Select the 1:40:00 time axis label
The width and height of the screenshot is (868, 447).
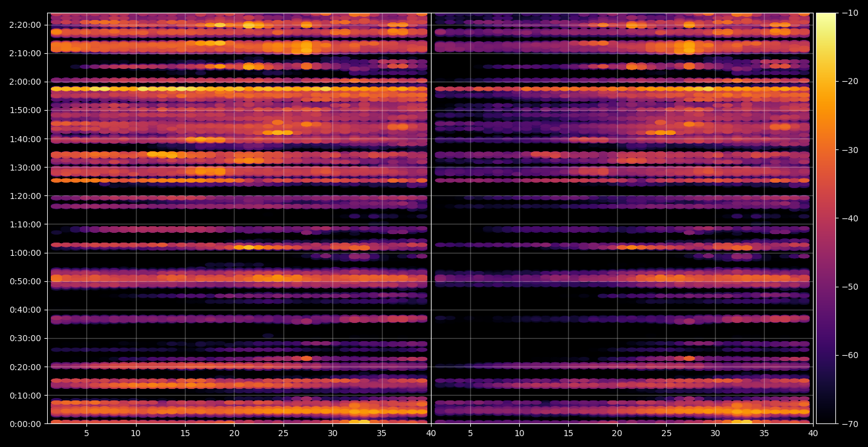point(25,139)
